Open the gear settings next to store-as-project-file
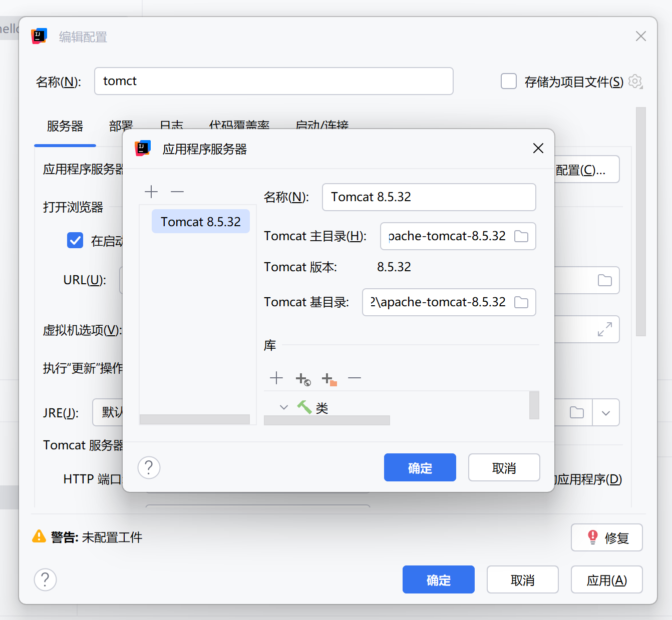Screen dimensions: 672x620 point(635,81)
